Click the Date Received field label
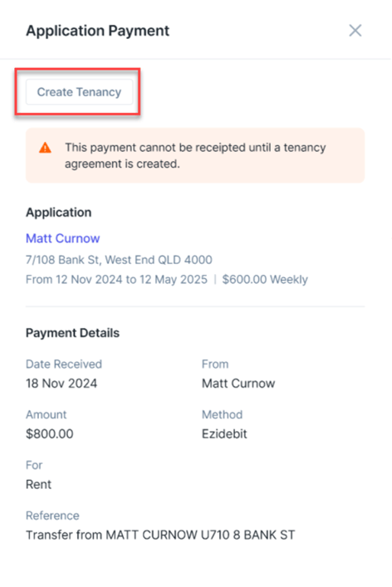Viewport: 392px width, 587px height. (64, 364)
